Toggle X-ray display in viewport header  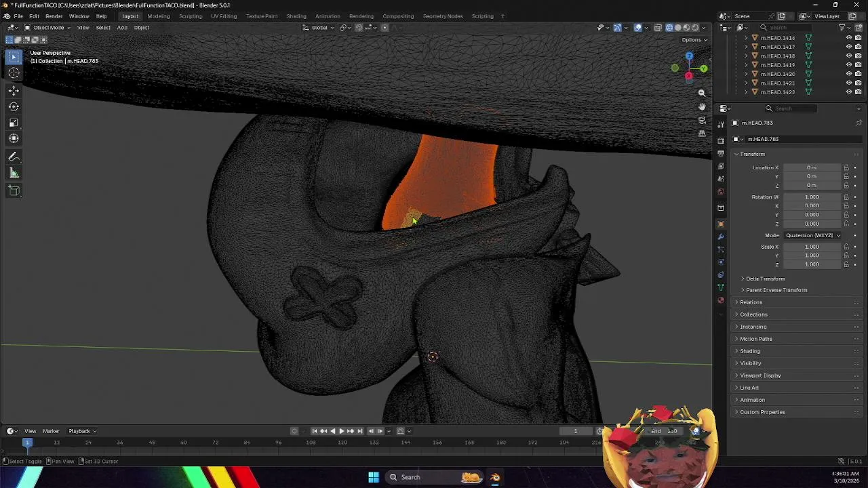click(x=658, y=28)
